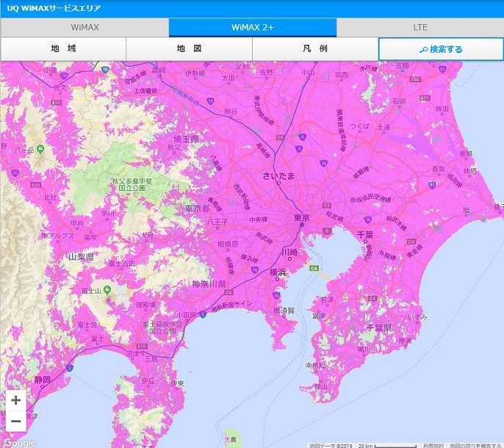Click the 富士宮 city label
The width and height of the screenshot is (504, 448).
tap(87, 325)
